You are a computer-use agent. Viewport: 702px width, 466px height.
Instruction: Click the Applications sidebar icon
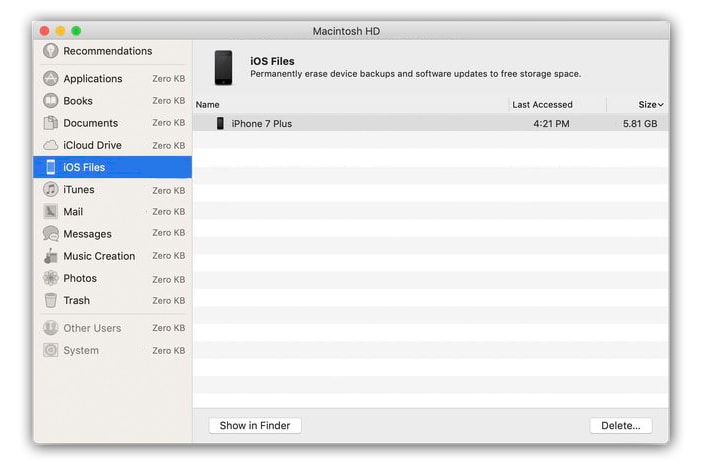[51, 78]
